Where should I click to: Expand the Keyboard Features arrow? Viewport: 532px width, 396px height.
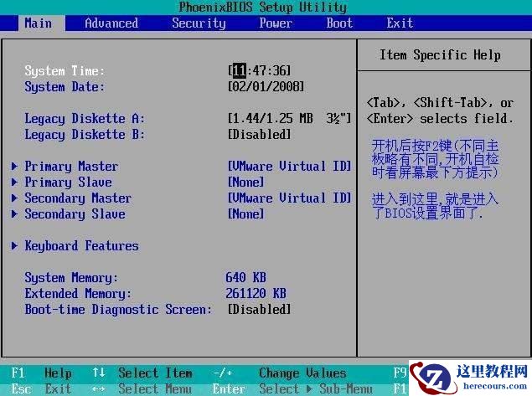click(14, 246)
